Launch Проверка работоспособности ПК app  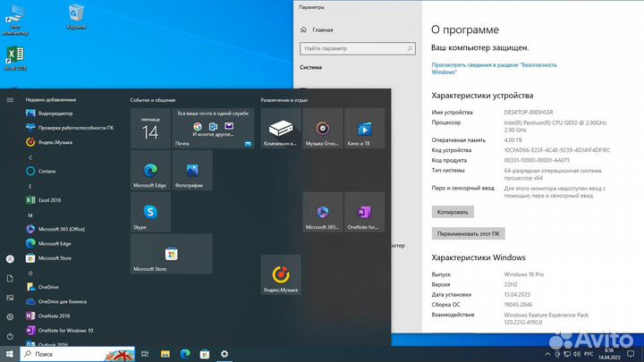tap(70, 128)
